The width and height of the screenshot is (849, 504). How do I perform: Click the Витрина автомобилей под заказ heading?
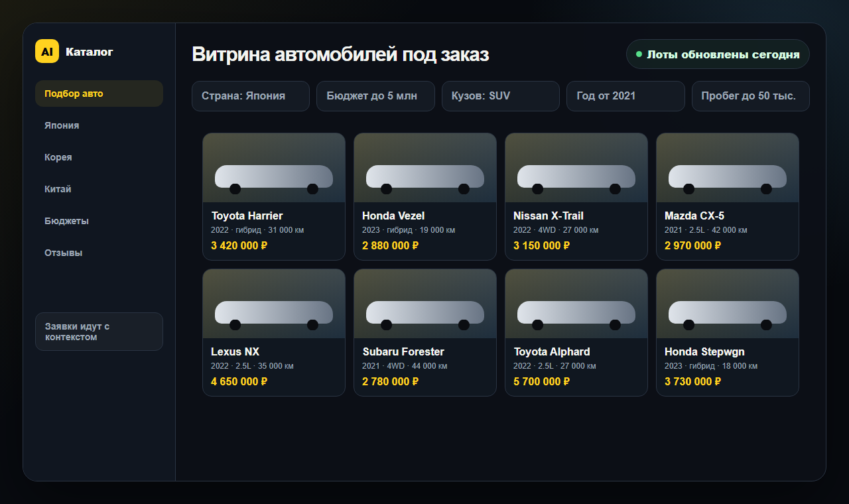[340, 54]
